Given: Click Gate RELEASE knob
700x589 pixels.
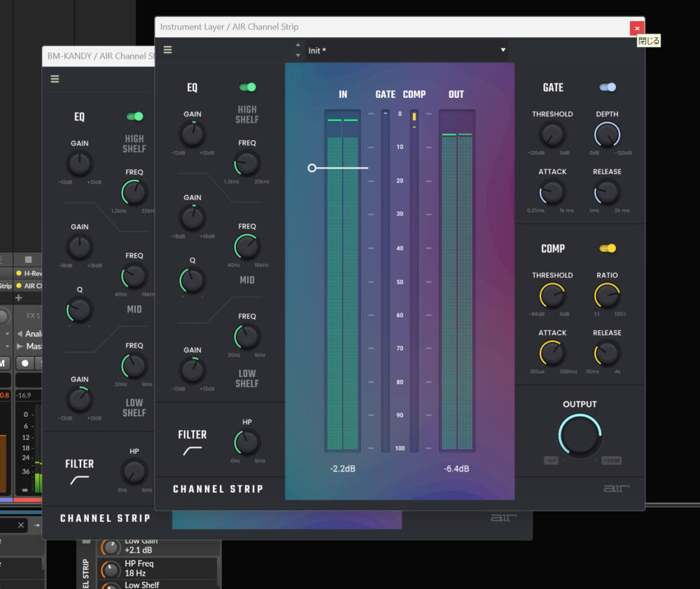Looking at the screenshot, I should coord(607,192).
